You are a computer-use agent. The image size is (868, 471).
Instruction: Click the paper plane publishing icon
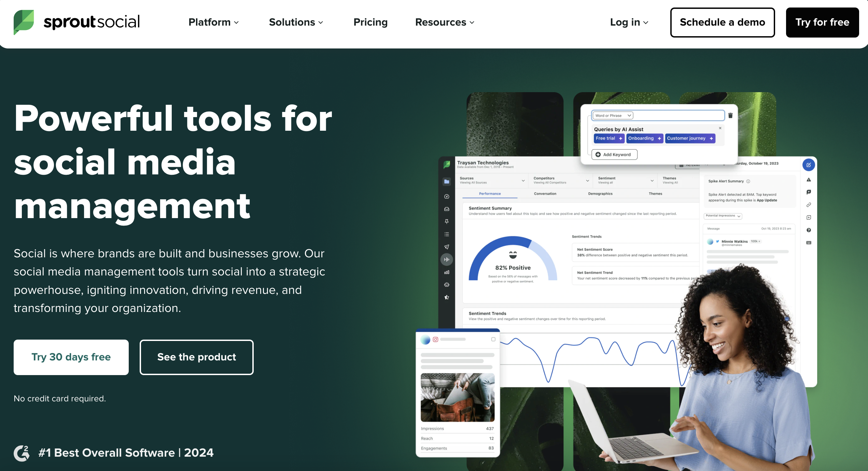(x=447, y=247)
